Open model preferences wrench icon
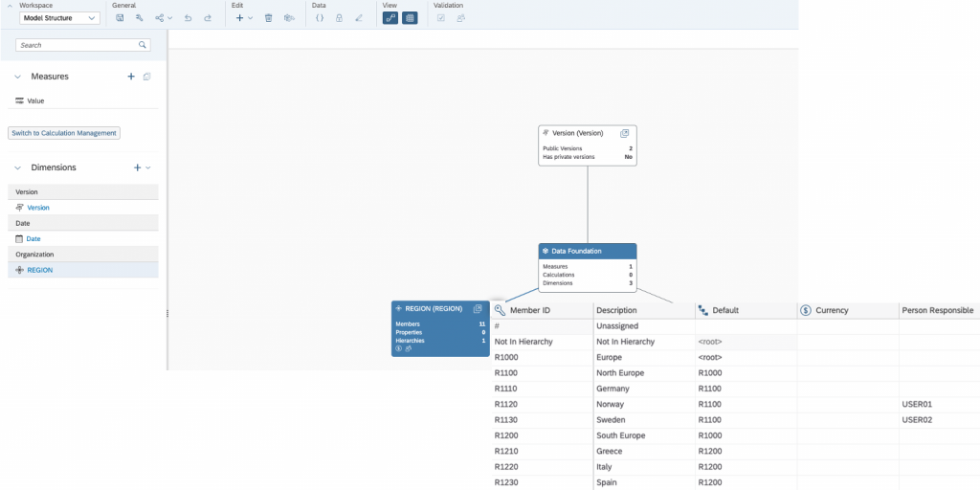Viewport: 980px width, 490px height. [x=140, y=18]
